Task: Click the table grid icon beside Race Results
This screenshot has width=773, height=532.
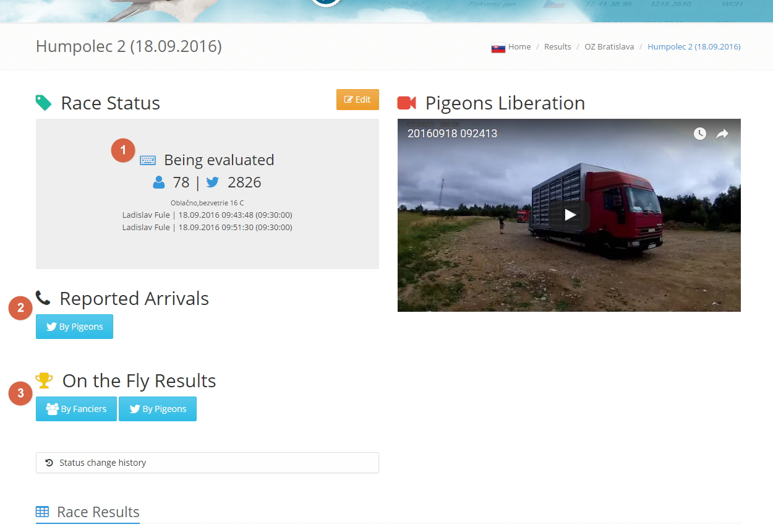Action: (42, 512)
